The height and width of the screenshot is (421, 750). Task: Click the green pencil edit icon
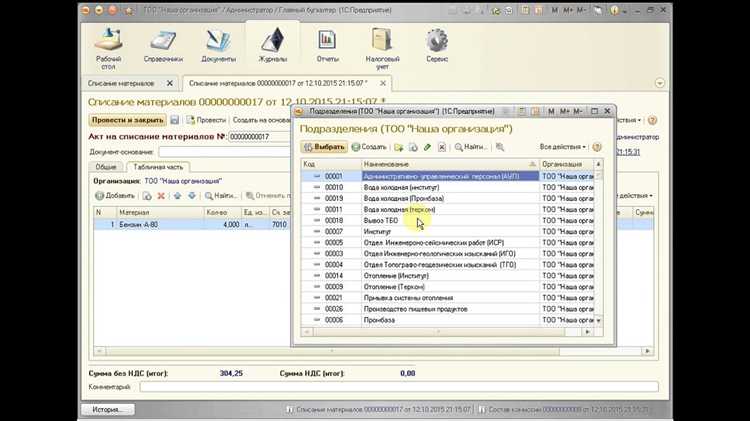coord(427,147)
